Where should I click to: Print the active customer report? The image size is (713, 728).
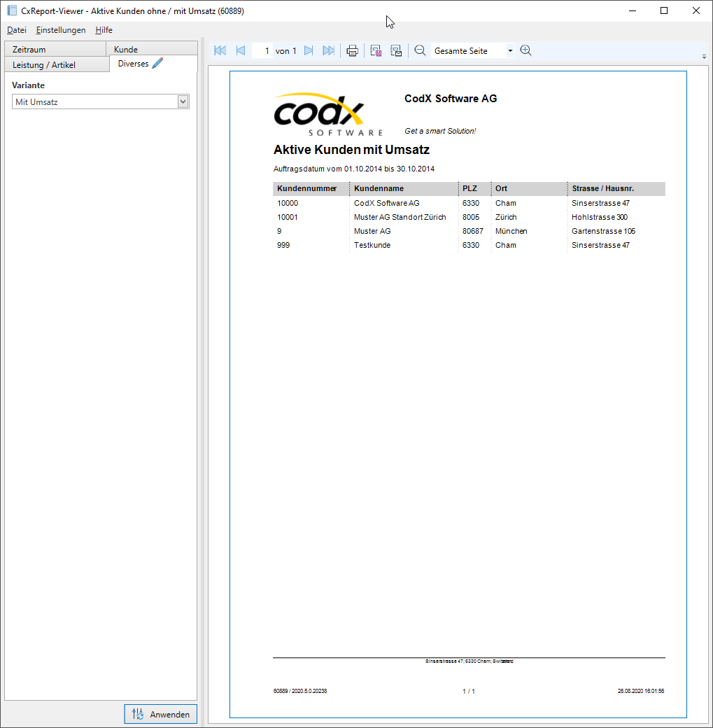tap(352, 50)
